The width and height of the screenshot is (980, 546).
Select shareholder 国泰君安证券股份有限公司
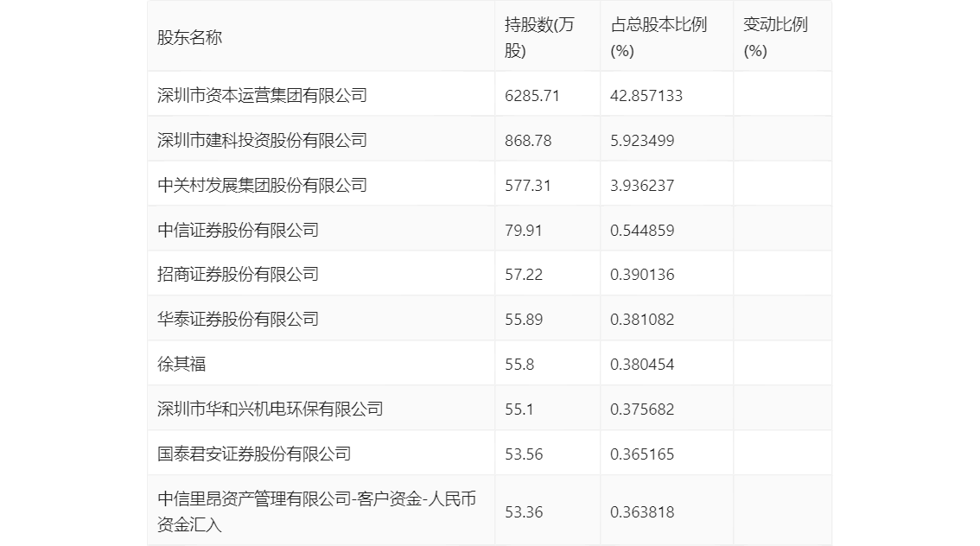[254, 454]
